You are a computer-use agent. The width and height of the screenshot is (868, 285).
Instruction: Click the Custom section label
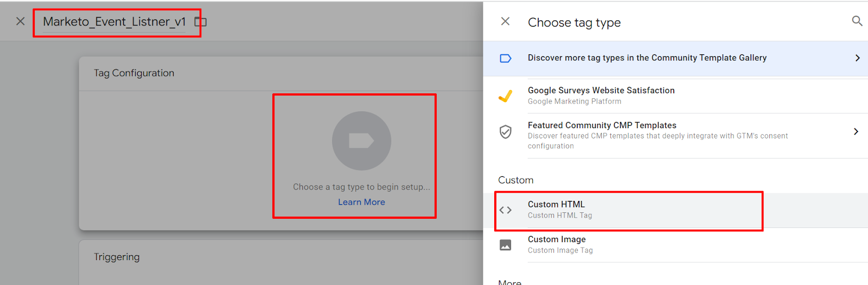coord(515,180)
